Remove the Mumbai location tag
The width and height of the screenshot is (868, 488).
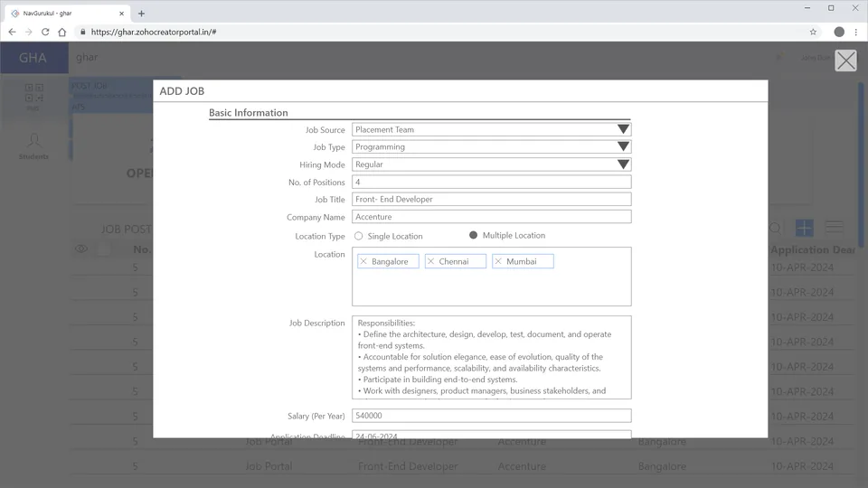click(498, 261)
